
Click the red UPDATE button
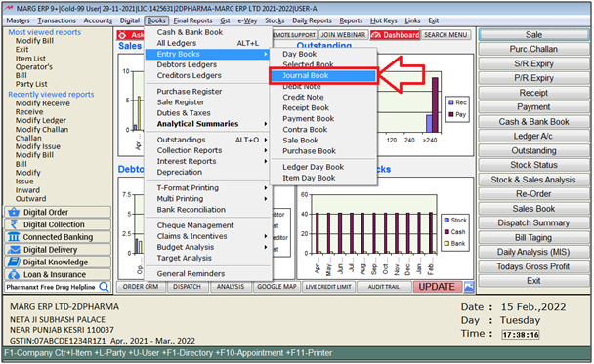point(437,287)
